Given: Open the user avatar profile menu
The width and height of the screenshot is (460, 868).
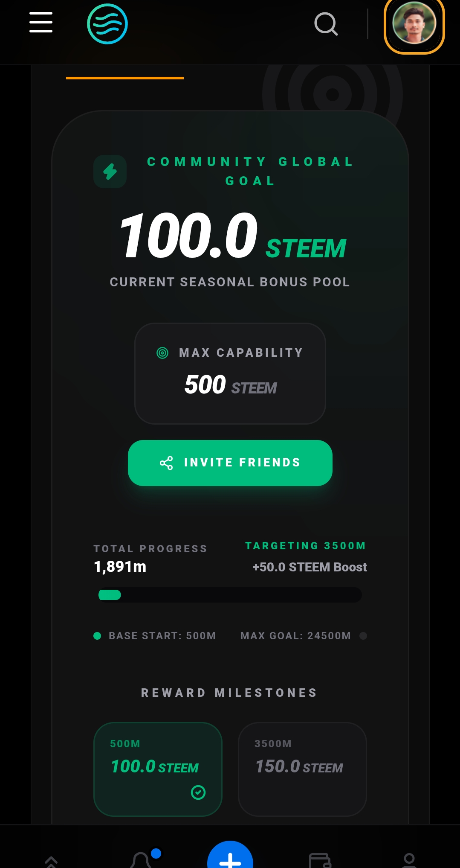Looking at the screenshot, I should click(x=414, y=24).
